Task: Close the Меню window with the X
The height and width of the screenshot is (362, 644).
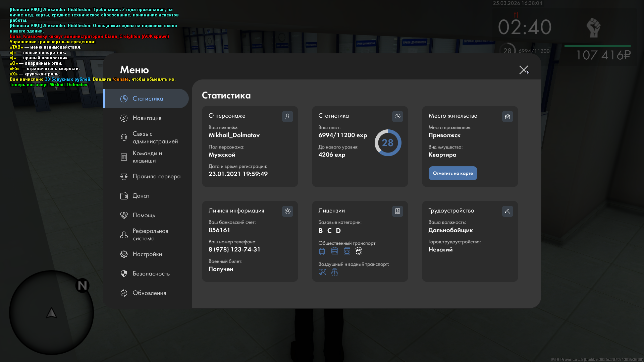Action: (523, 70)
